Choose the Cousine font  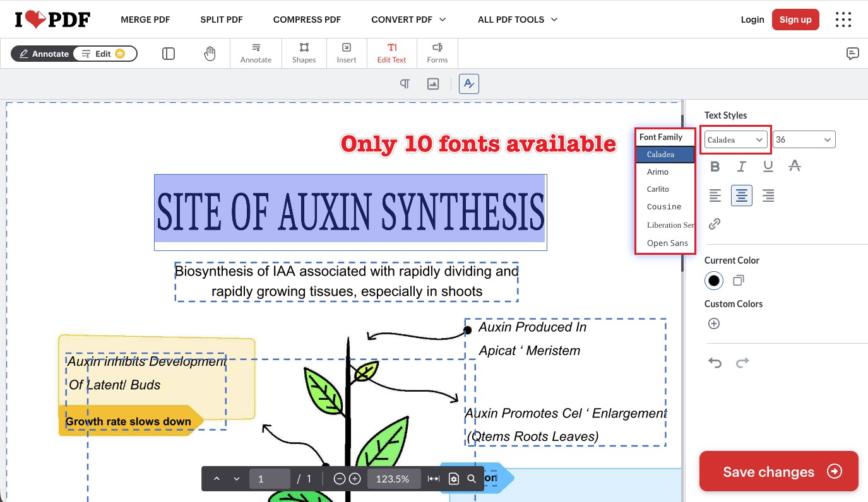[x=665, y=207]
